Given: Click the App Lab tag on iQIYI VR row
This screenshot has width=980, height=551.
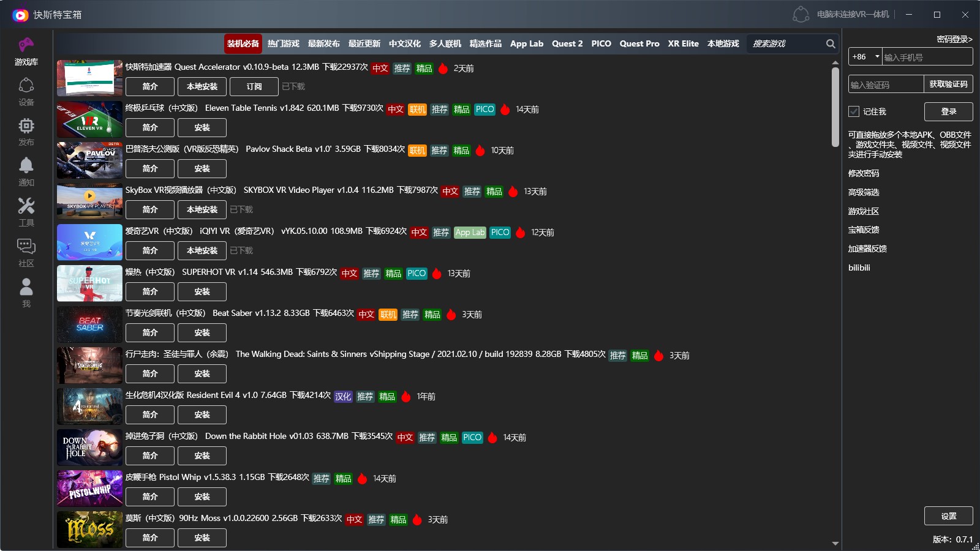Looking at the screenshot, I should coord(470,232).
